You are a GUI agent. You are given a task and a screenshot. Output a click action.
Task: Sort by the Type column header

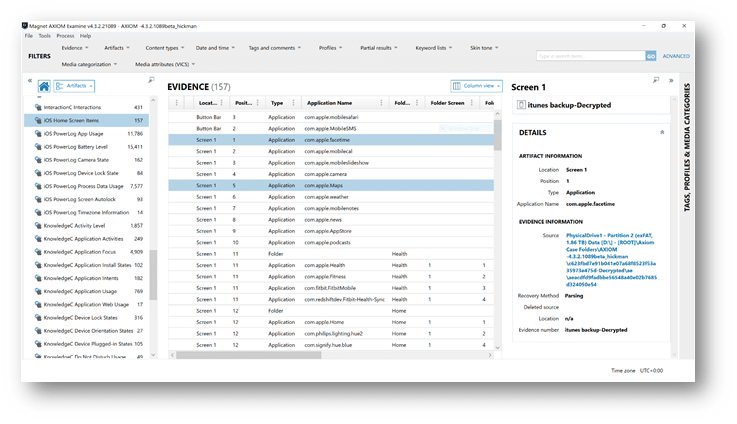pos(277,103)
